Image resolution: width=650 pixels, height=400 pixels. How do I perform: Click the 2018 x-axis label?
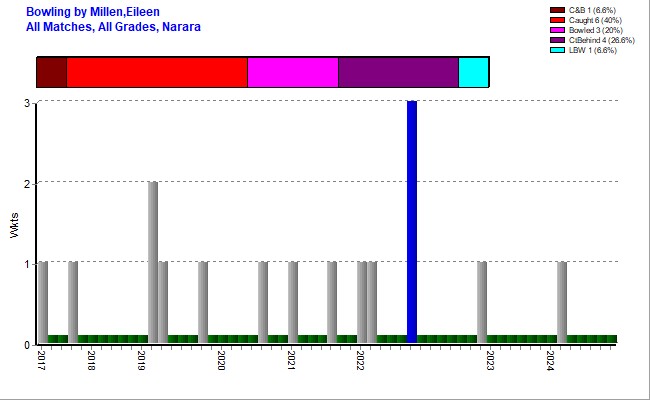[x=92, y=360]
